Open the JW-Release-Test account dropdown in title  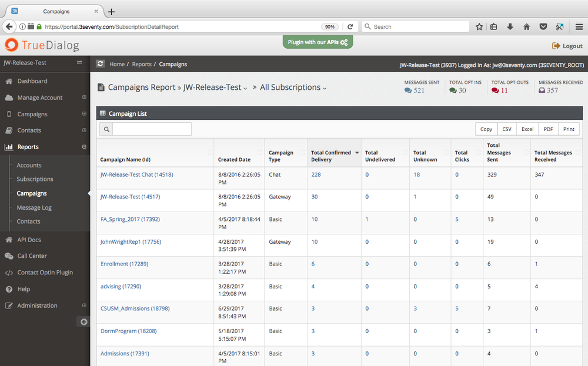215,88
